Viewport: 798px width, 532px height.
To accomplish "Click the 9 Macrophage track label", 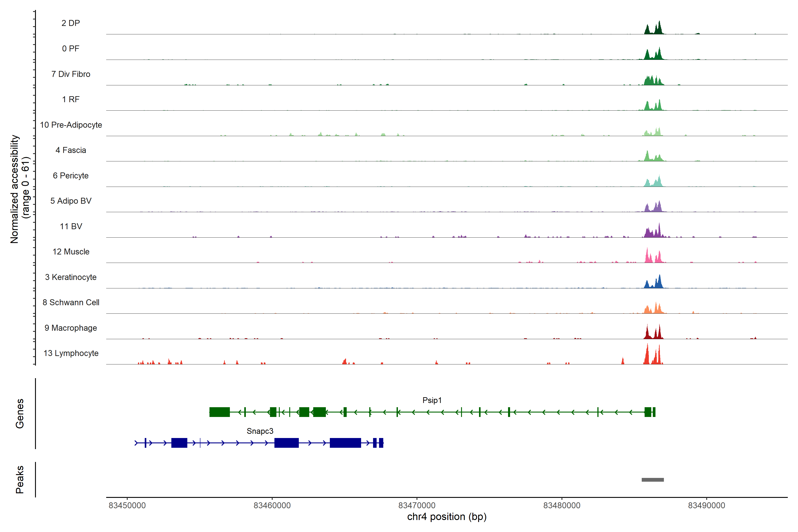I will point(70,328).
